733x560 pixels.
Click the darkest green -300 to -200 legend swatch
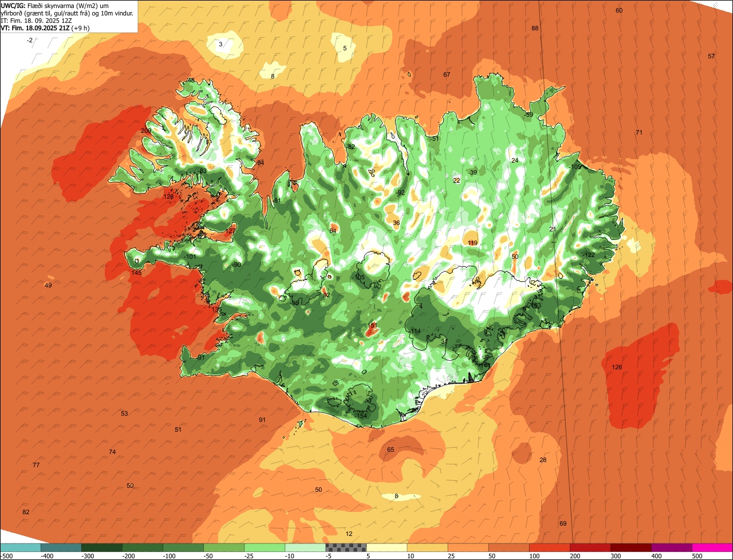[102, 547]
